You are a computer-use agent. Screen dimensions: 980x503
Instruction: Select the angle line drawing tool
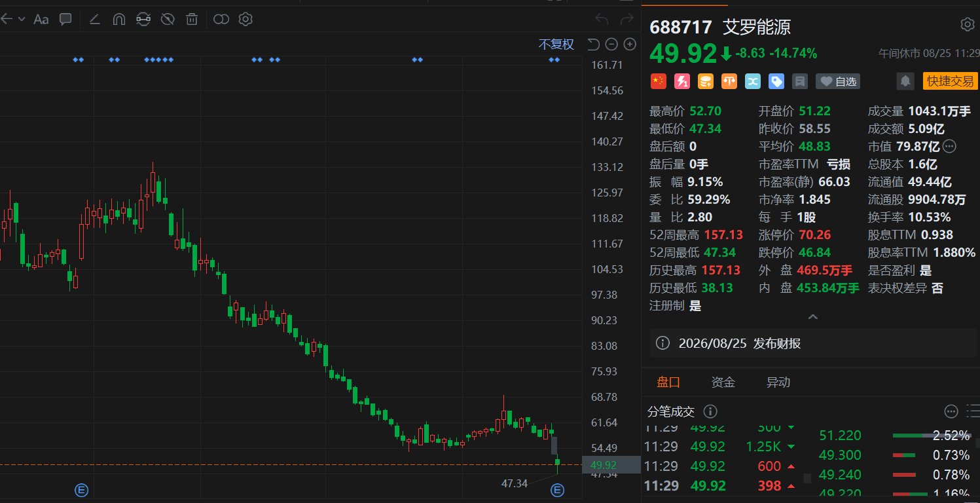94,19
